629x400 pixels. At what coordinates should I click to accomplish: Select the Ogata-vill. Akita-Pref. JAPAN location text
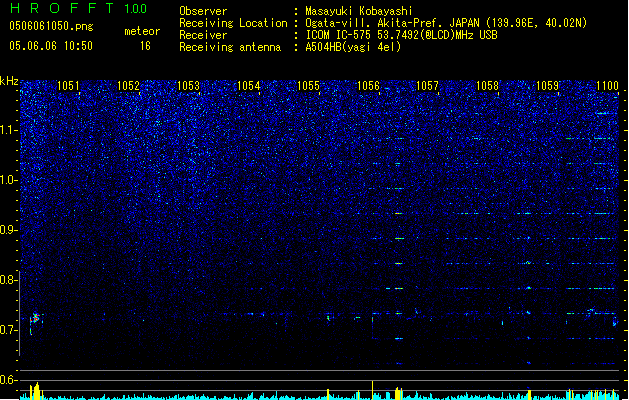point(446,23)
